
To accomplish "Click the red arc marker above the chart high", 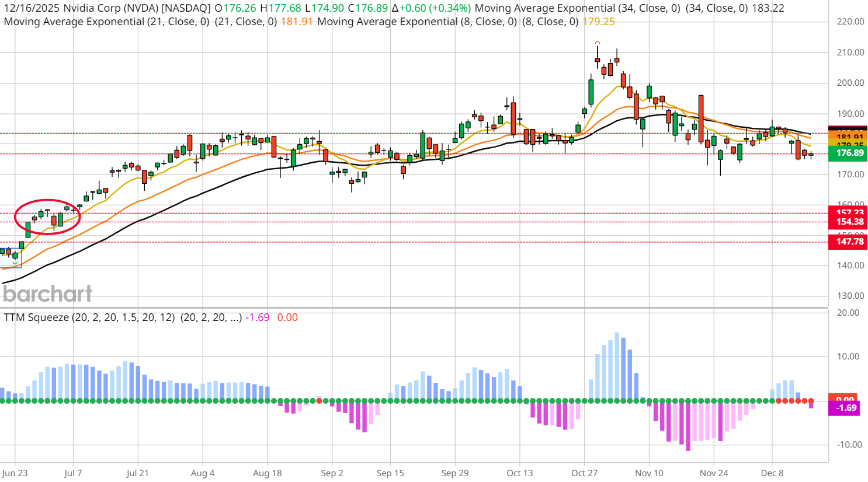I will pos(597,43).
